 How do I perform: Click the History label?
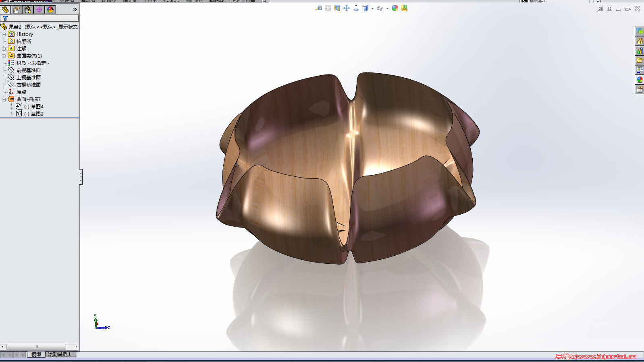[25, 34]
